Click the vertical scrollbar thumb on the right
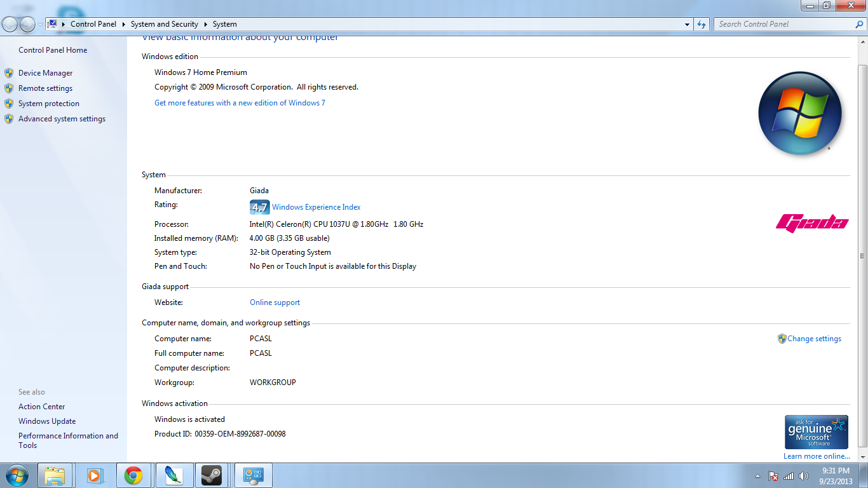The height and width of the screenshot is (488, 868). pos(862,254)
